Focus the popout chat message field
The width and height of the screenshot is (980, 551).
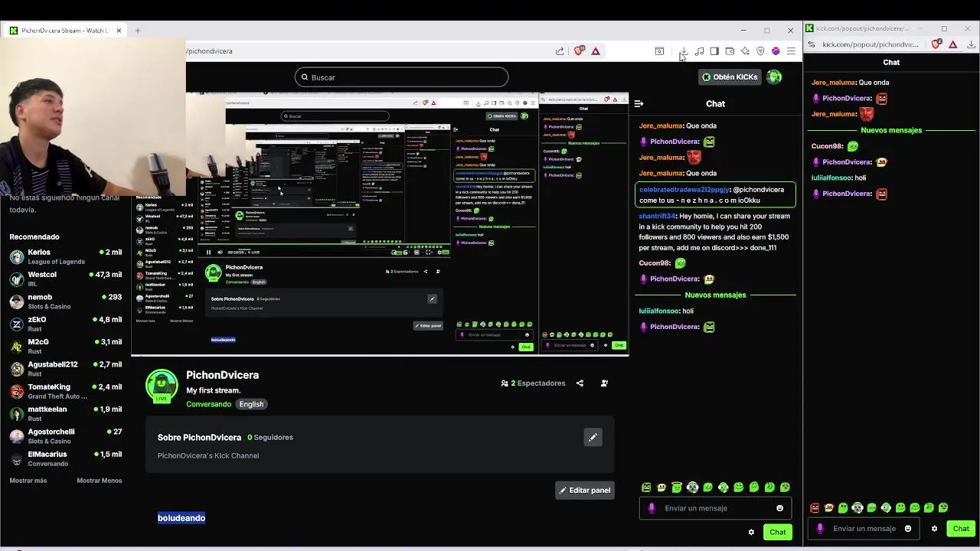coord(864,528)
